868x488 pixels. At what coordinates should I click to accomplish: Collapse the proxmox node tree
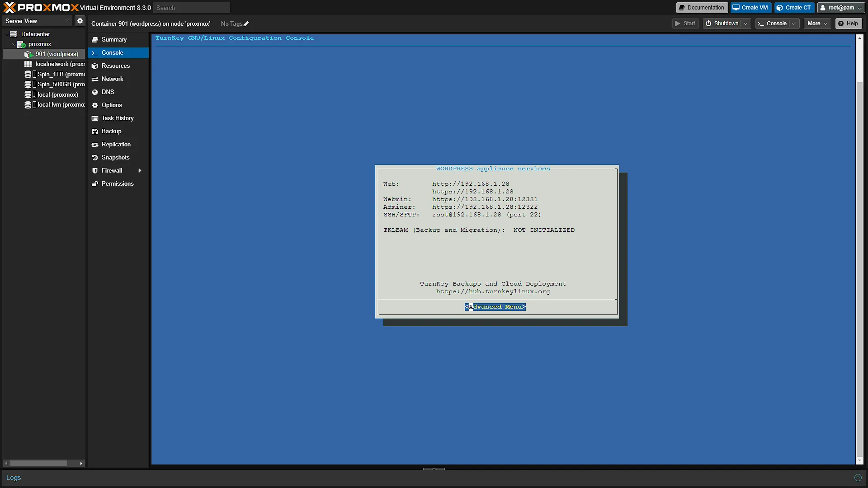click(14, 44)
